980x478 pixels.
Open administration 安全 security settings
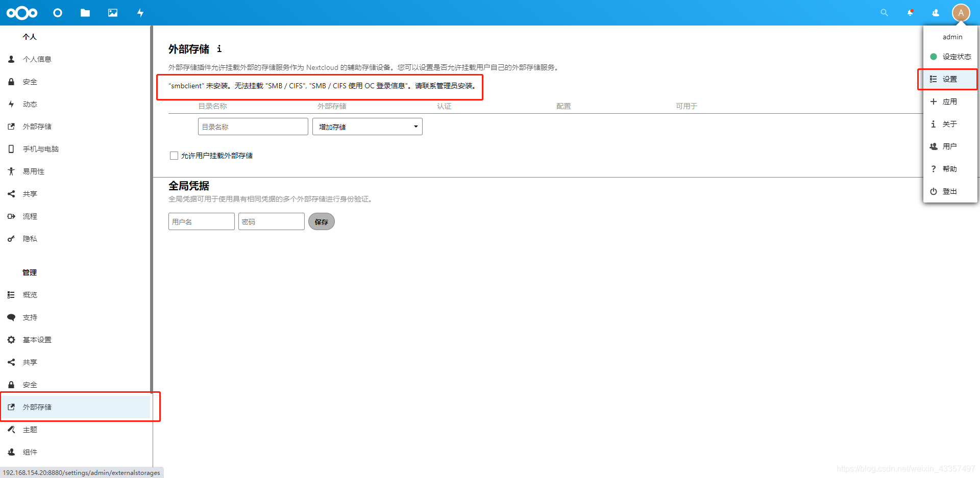[75, 385]
